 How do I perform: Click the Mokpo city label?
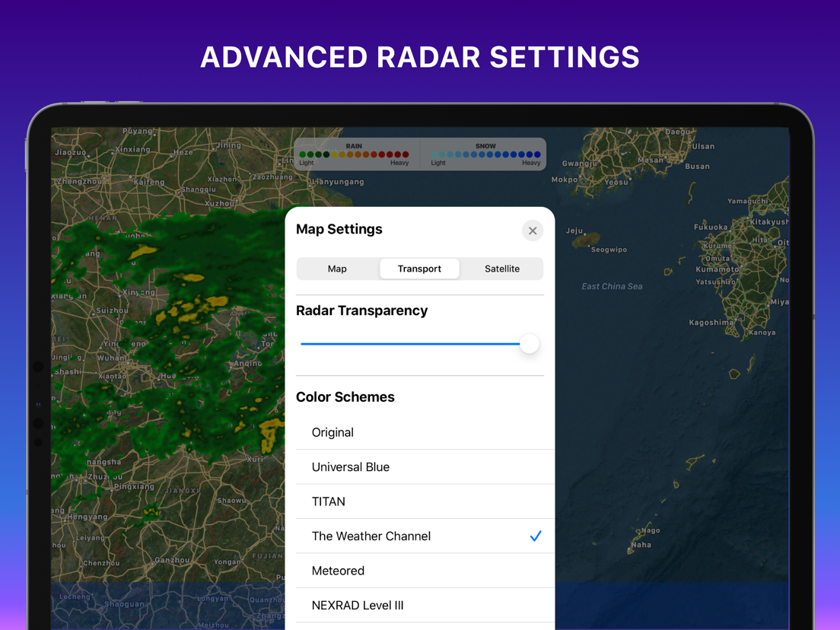(x=565, y=180)
